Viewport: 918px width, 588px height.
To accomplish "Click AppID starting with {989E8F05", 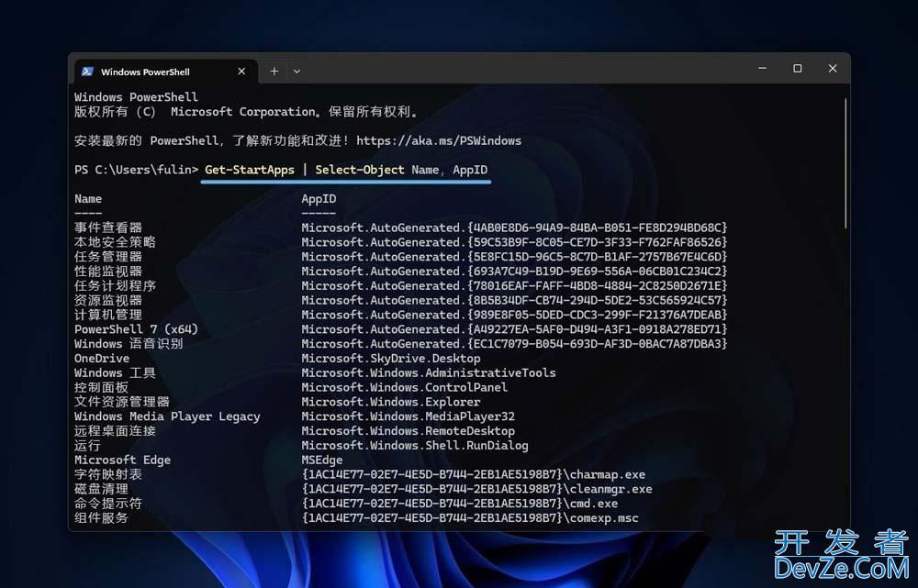I will click(515, 315).
